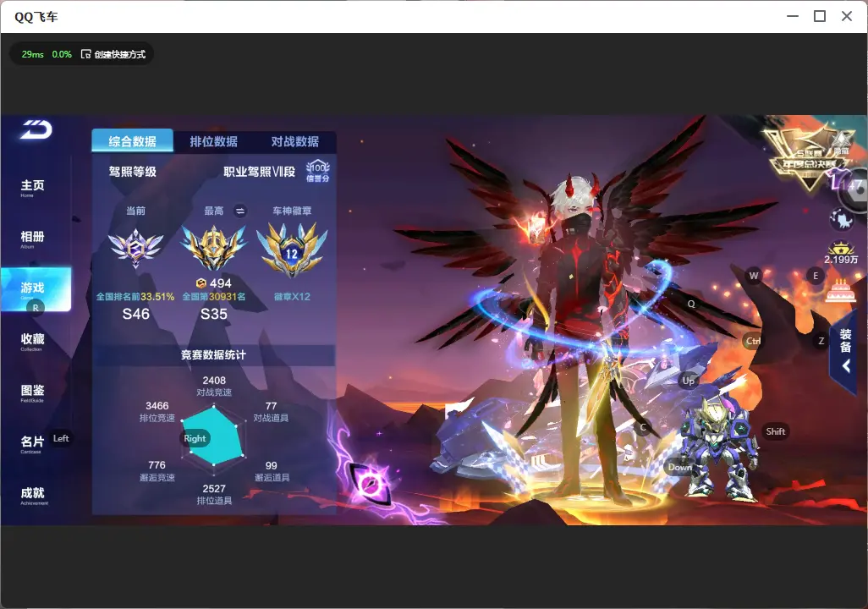Viewport: 868px width, 609px height.
Task: Click the 全国第30931名 ranking text
Action: point(214,297)
